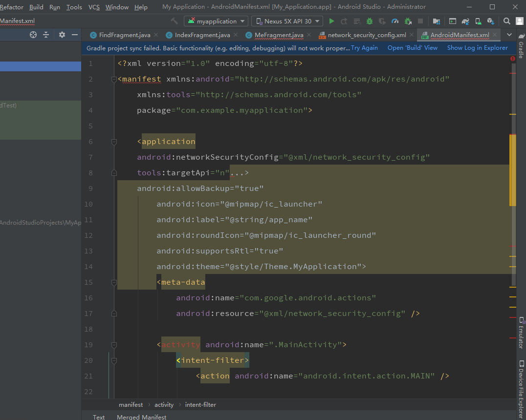The width and height of the screenshot is (526, 420).
Task: Click Open 'Build' View link
Action: [x=412, y=48]
